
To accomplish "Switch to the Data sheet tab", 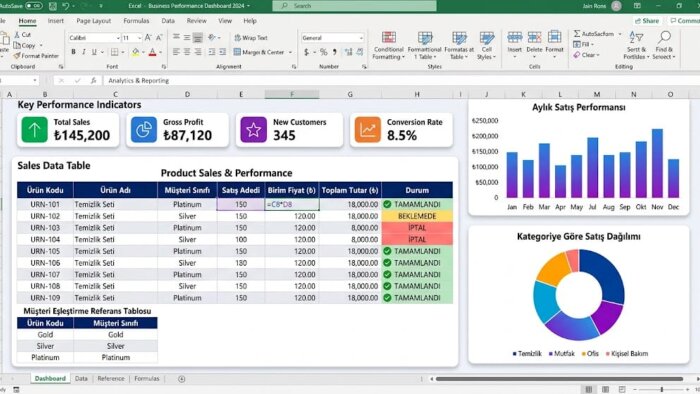I will coord(81,378).
